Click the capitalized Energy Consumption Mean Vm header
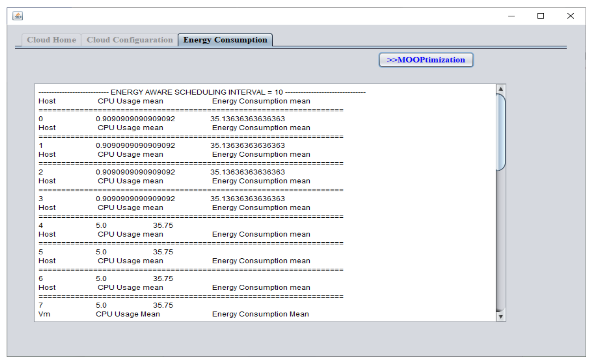The image size is (596, 364). 260,314
